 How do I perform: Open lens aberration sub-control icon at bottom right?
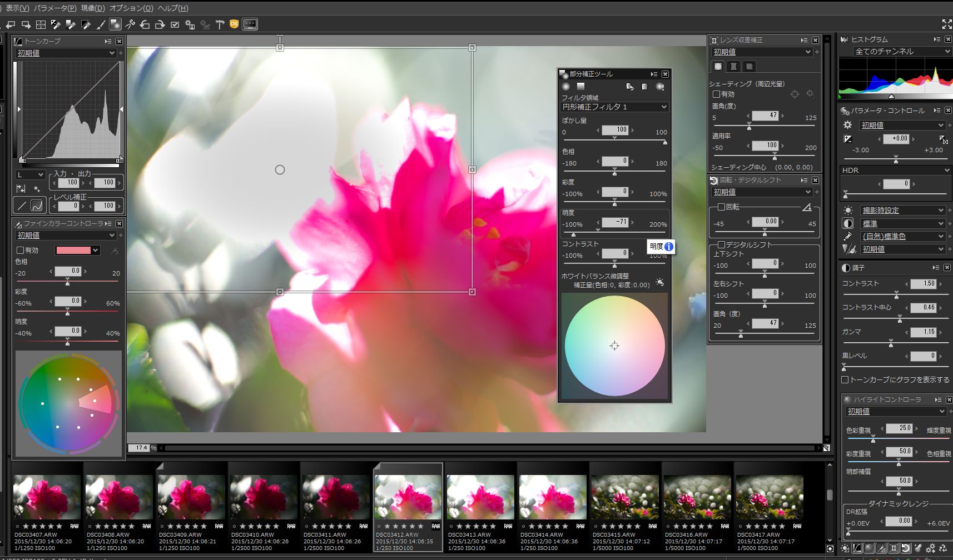pos(894,548)
